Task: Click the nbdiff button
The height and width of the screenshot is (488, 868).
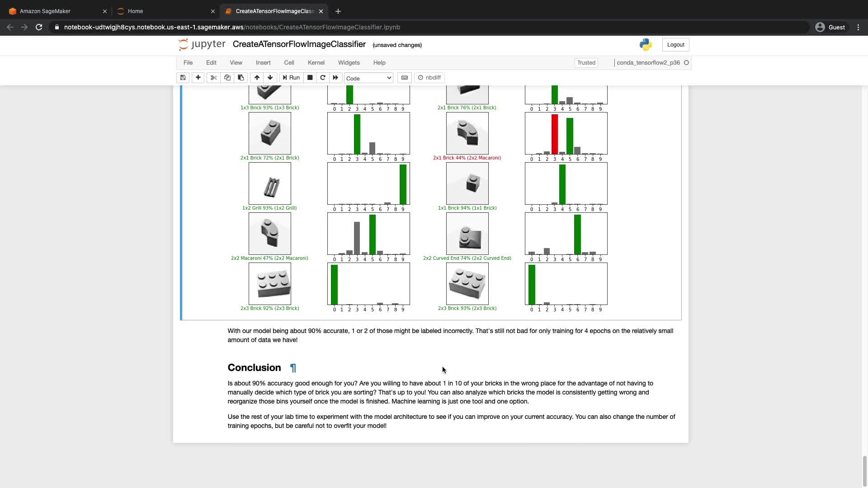Action: [429, 78]
